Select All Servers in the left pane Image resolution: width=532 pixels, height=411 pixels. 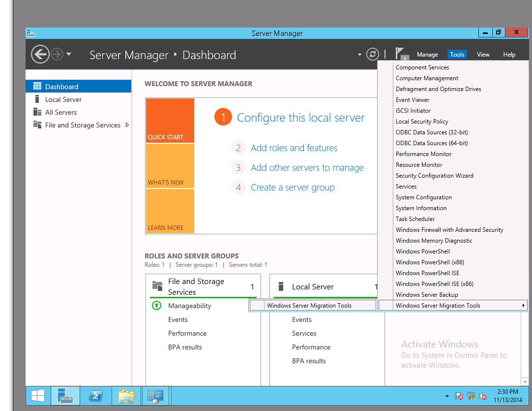[78, 112]
